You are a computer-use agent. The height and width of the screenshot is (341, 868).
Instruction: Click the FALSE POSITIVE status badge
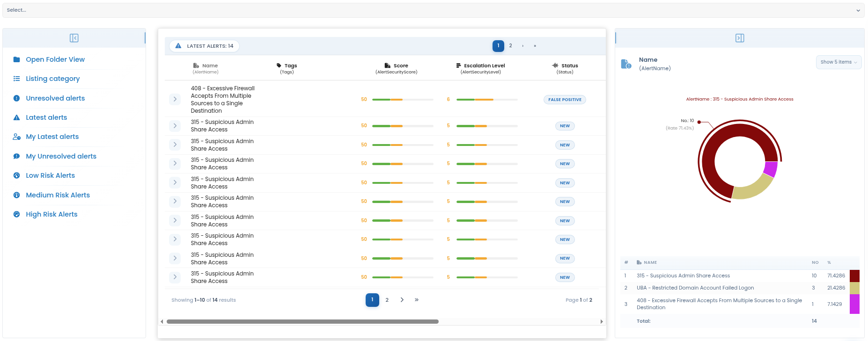[565, 100]
